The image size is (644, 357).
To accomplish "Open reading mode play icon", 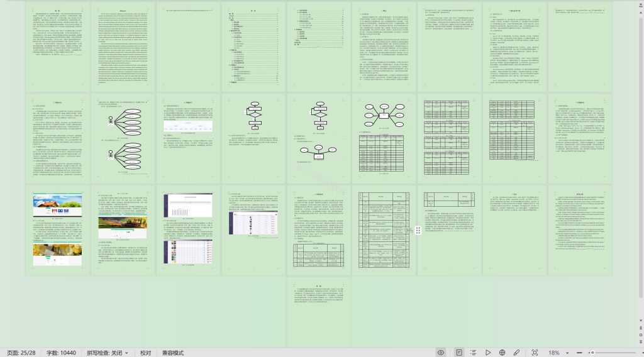I will coord(487,353).
